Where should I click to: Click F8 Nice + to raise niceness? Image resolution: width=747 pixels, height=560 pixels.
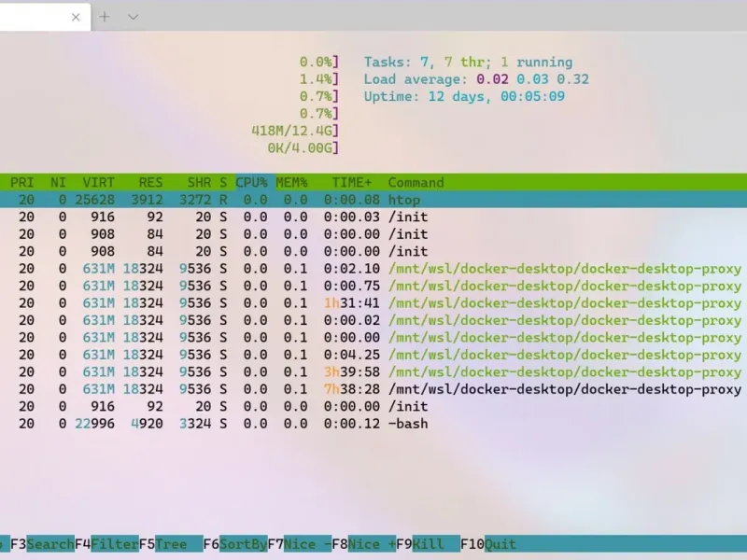363,544
